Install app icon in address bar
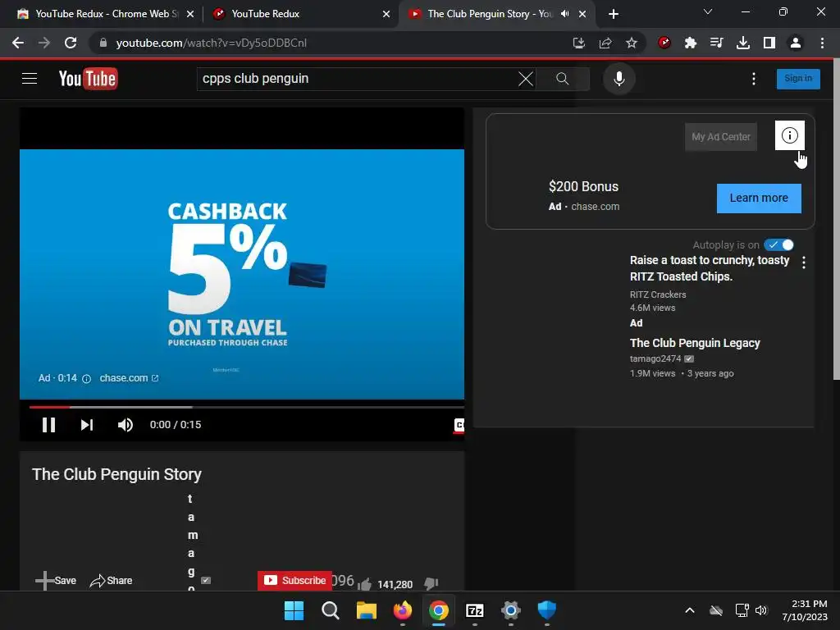The image size is (840, 630). click(578, 43)
